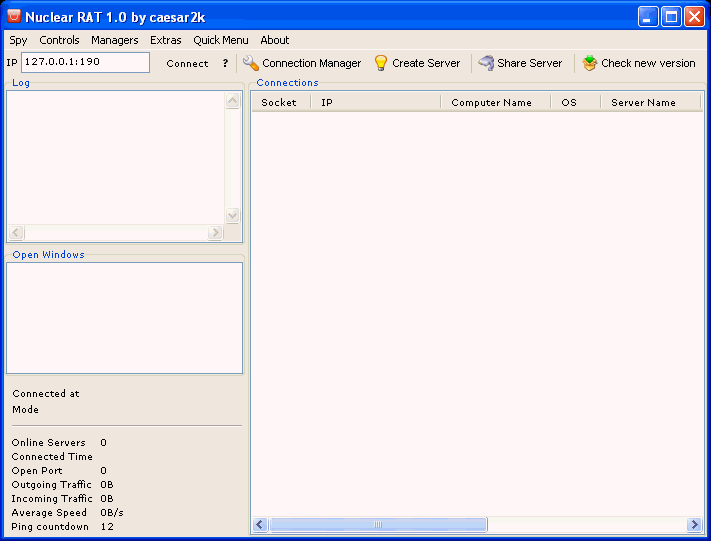Viewport: 711px width, 541px height.
Task: Click the connections horizontal scrollbar thumb
Action: point(378,525)
